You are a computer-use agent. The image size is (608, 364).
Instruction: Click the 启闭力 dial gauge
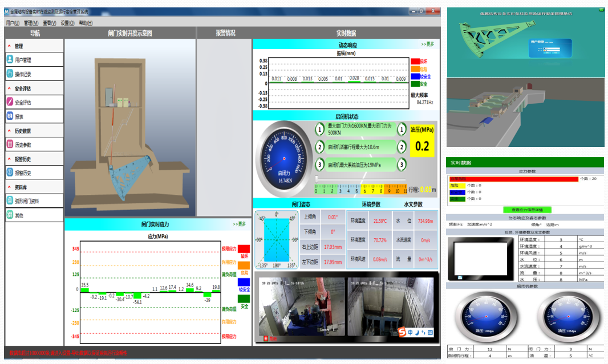click(x=284, y=159)
